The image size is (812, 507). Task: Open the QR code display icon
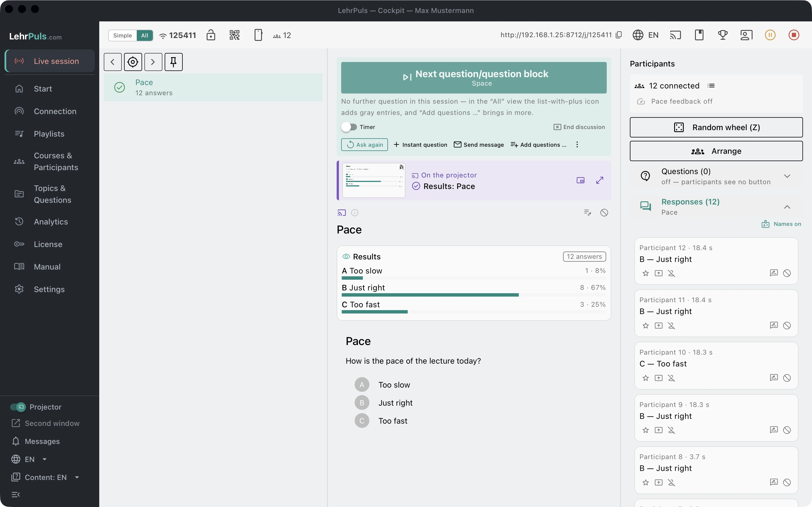pyautogui.click(x=234, y=35)
